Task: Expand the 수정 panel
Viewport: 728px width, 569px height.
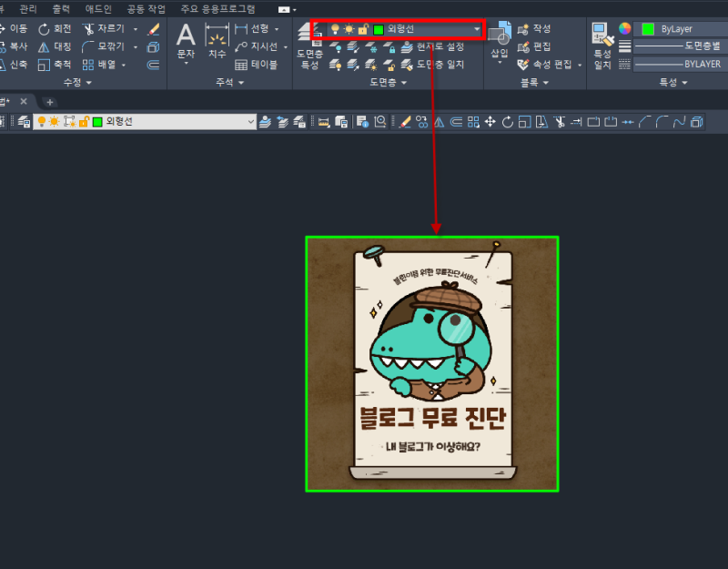Action: (x=77, y=82)
